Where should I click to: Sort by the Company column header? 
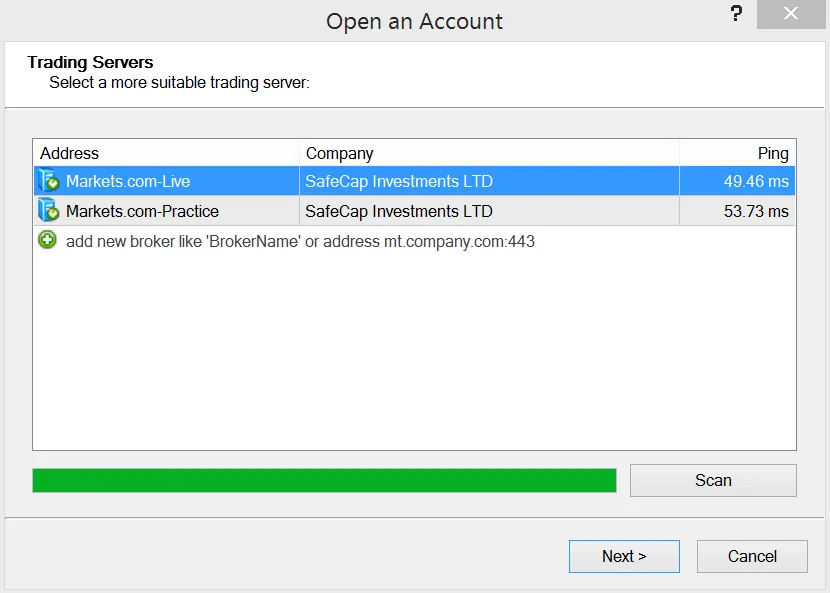[489, 153]
